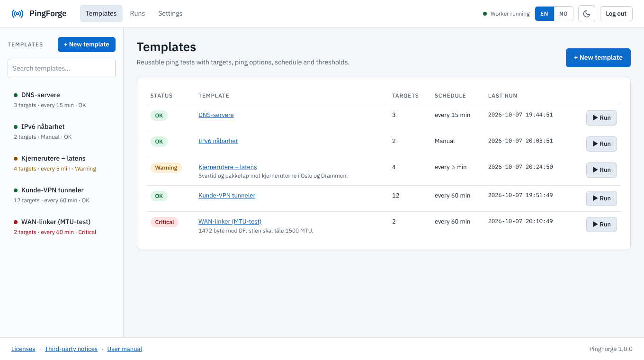Open the Settings tab

(x=170, y=14)
